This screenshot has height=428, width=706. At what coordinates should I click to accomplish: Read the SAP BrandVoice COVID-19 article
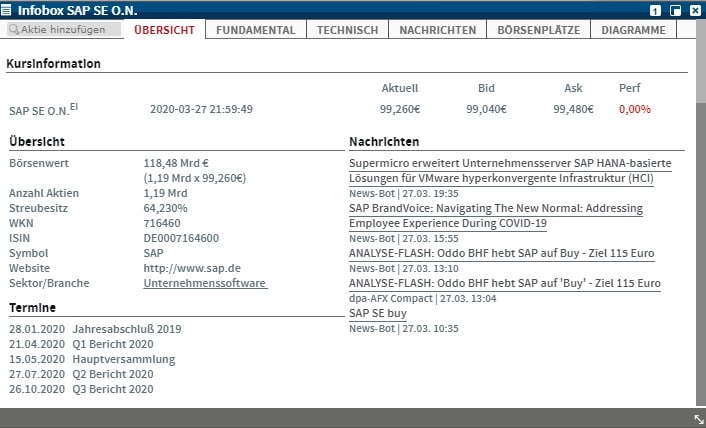point(495,216)
